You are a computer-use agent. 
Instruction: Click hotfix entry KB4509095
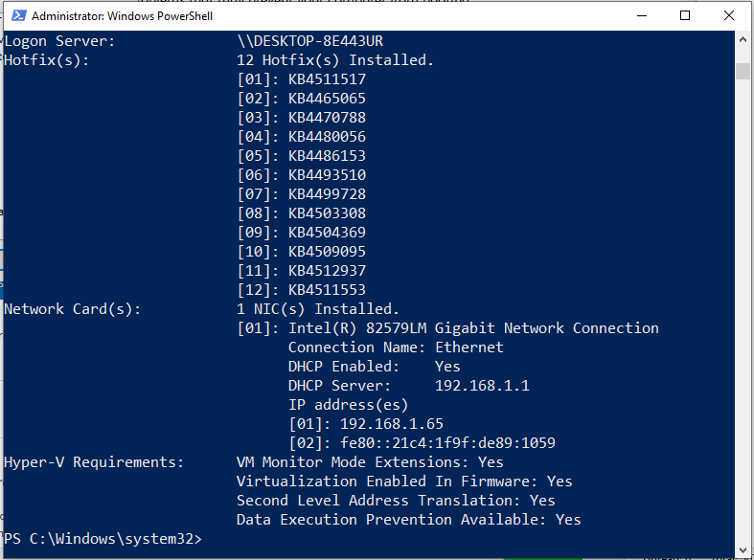click(327, 252)
